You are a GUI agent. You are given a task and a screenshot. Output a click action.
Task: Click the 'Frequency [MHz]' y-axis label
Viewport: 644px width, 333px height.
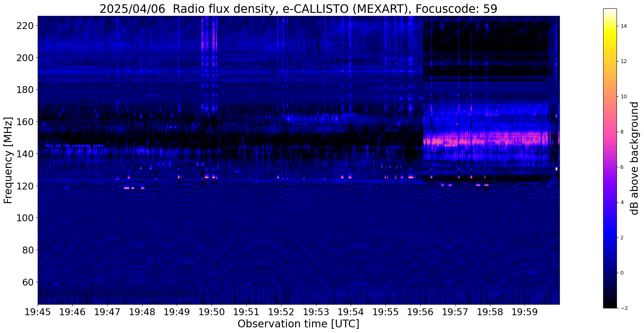(x=8, y=160)
